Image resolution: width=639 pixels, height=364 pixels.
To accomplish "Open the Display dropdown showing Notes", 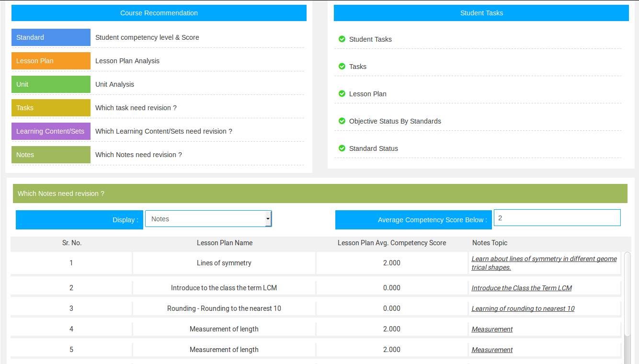I will click(208, 219).
